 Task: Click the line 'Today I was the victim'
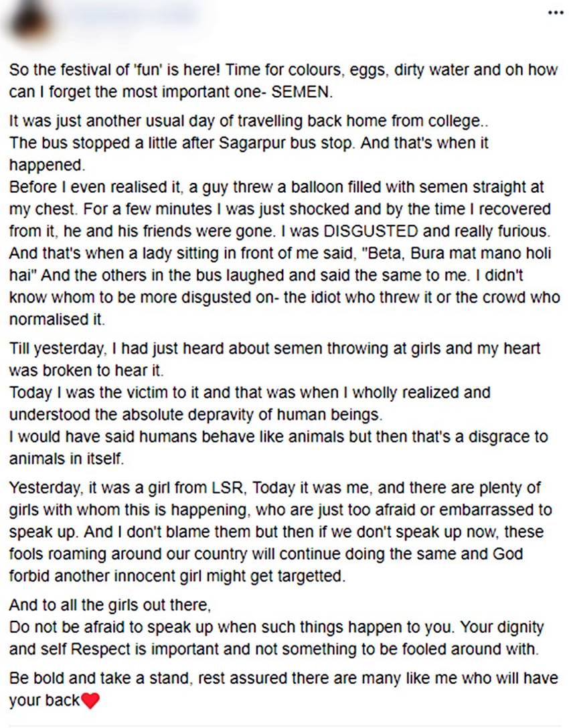pos(249,392)
